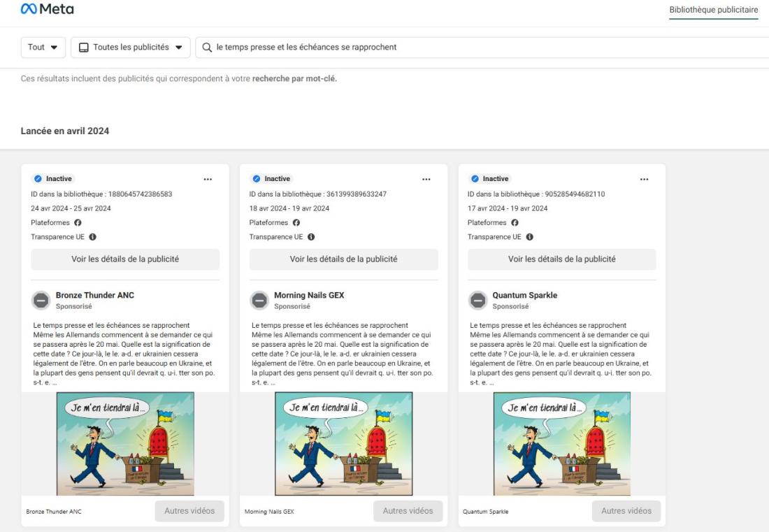Click Facebook platform icon on Morning Nails GEX card
This screenshot has height=532, width=769.
point(296,222)
